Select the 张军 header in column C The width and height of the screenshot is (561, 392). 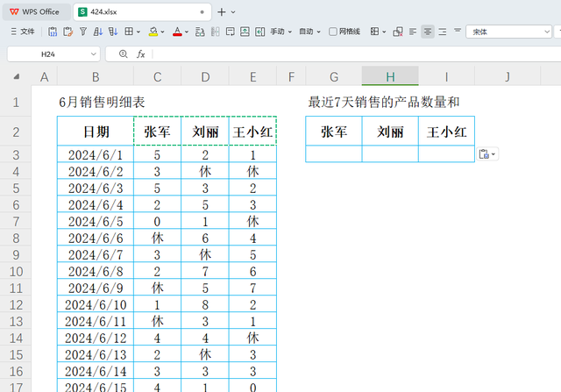(158, 132)
